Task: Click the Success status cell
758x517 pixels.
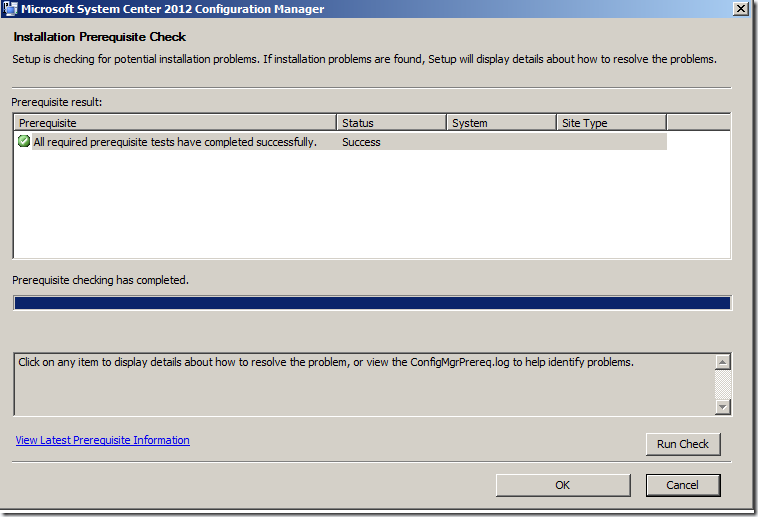Action: point(361,142)
